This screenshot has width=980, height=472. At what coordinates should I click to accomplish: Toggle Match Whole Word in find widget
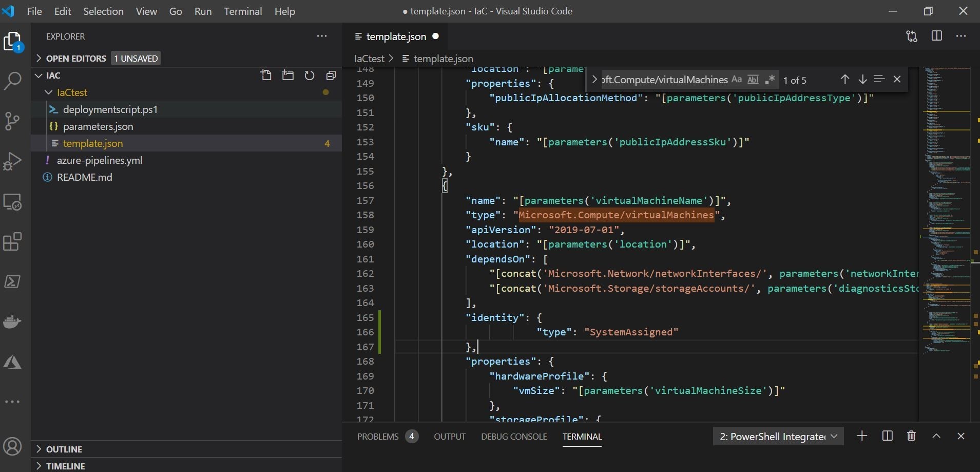tap(753, 80)
